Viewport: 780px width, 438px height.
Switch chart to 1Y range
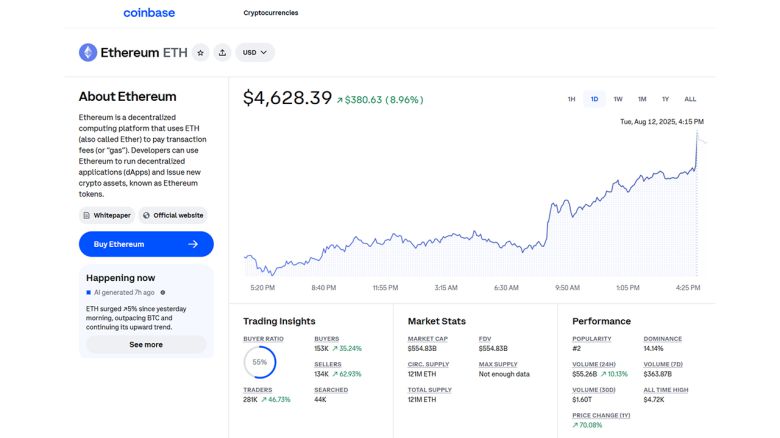point(665,99)
